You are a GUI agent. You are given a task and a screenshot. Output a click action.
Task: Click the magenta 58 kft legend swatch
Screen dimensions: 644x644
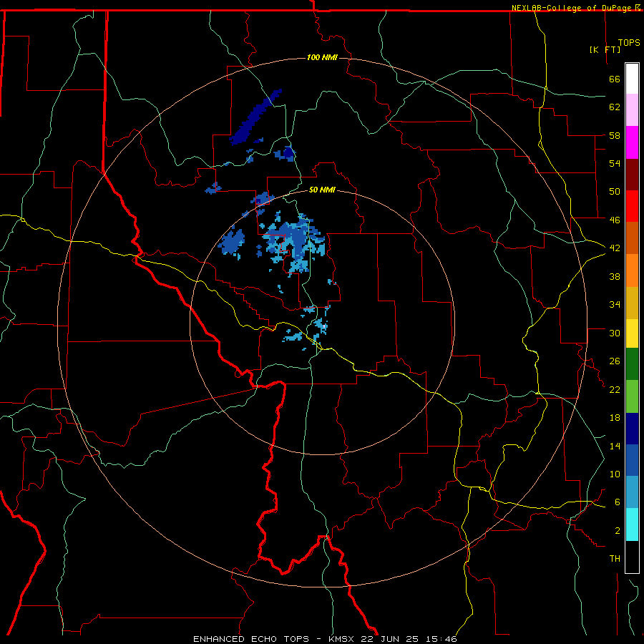(x=632, y=142)
